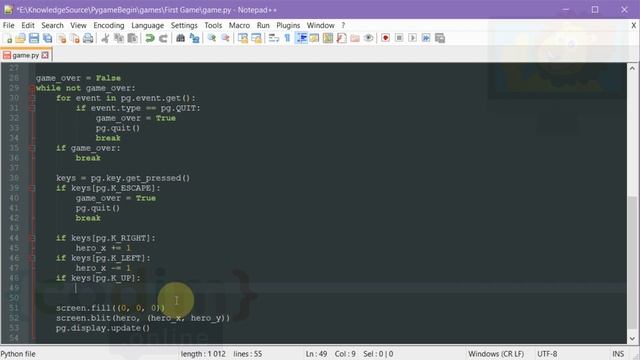Click the Open file toolbar icon
This screenshot has height=360, width=640.
click(x=20, y=38)
